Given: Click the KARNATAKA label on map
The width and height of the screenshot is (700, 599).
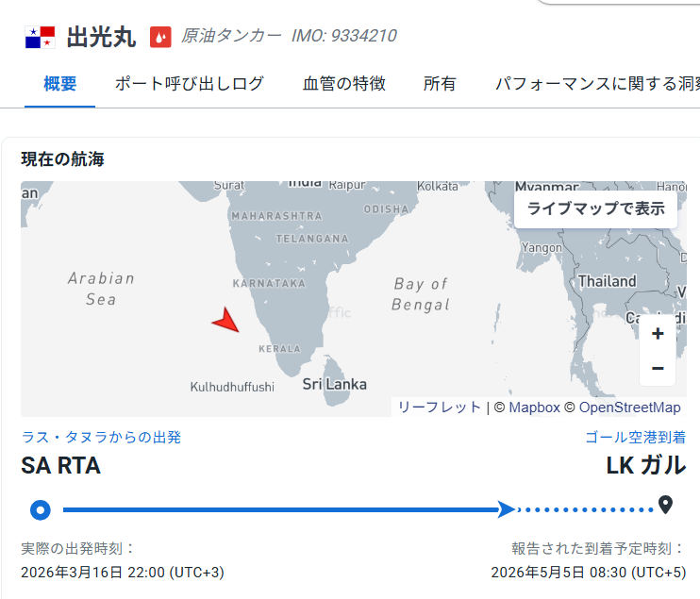Looking at the screenshot, I should coord(269,283).
